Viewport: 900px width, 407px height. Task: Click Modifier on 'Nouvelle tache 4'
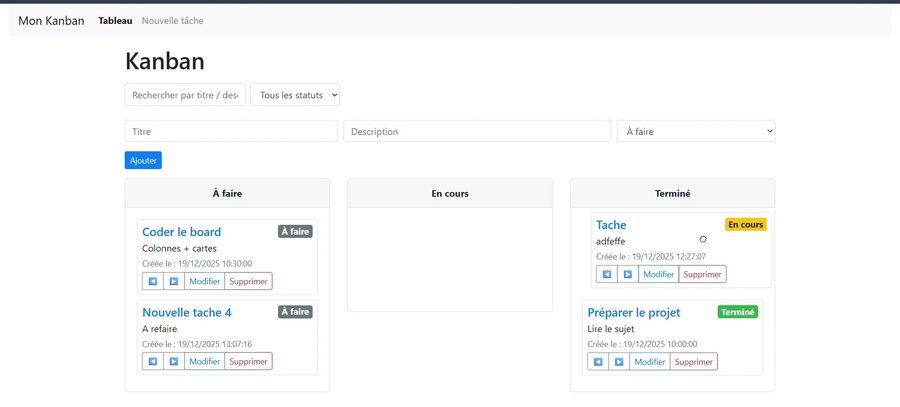click(x=204, y=362)
